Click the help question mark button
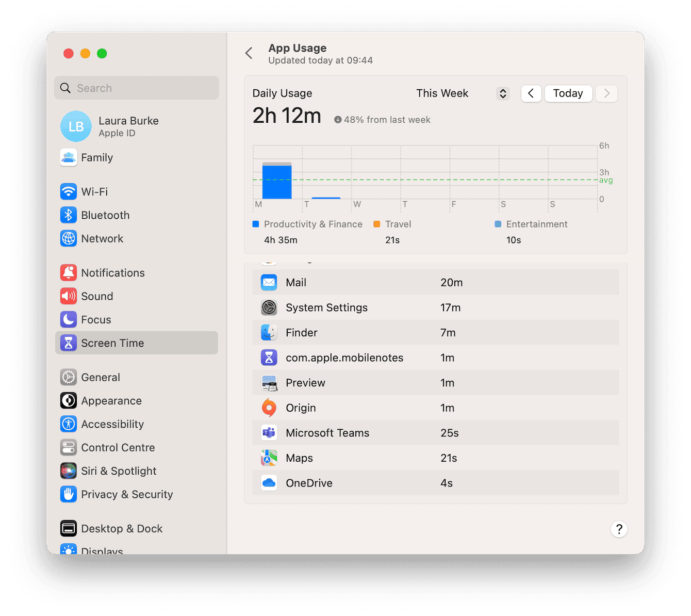 619,529
